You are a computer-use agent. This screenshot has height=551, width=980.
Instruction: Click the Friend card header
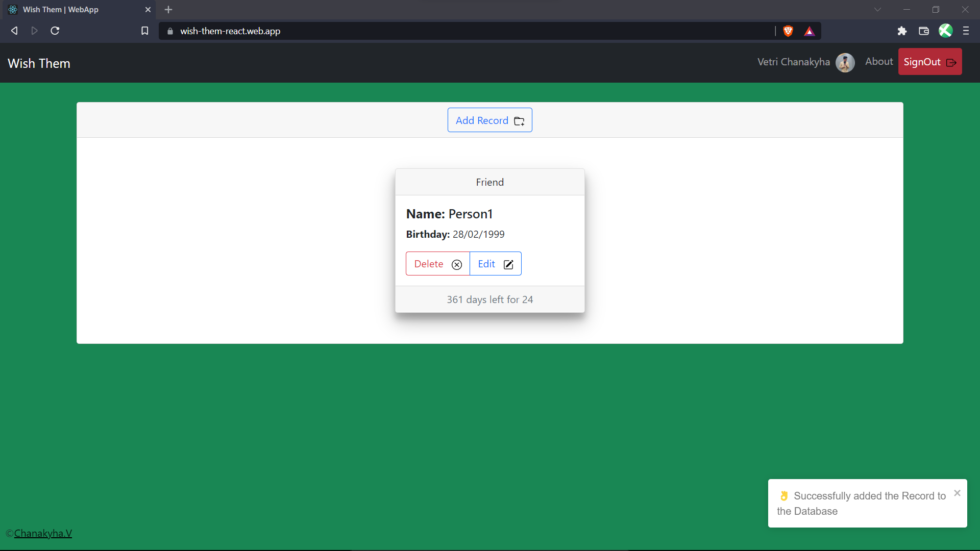click(x=490, y=182)
